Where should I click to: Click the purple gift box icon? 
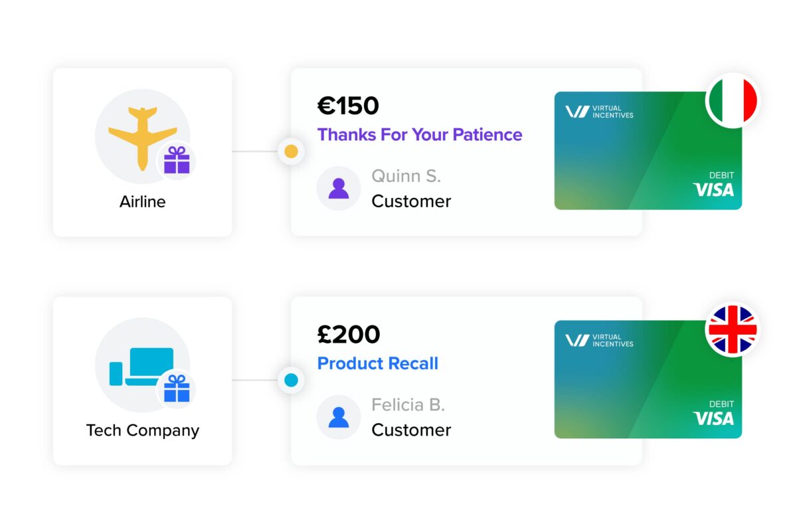(x=177, y=160)
